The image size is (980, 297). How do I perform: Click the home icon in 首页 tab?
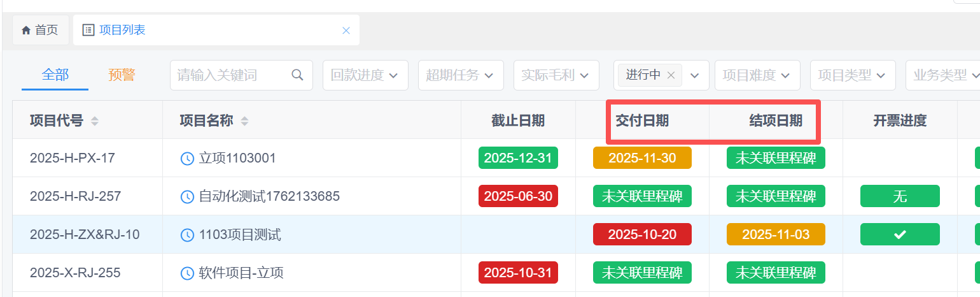[x=26, y=30]
